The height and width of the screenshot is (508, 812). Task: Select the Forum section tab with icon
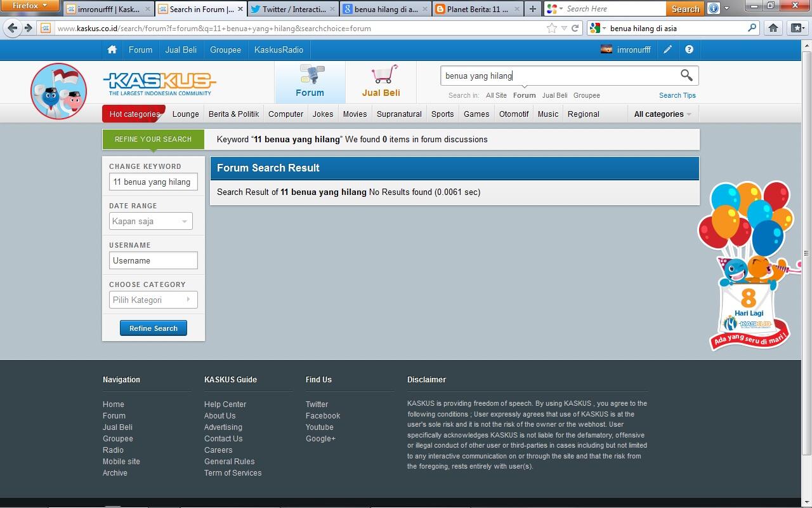tap(310, 83)
